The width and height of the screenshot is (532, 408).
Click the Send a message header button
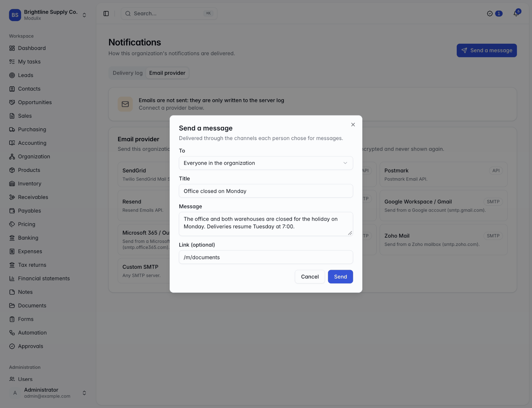click(x=486, y=51)
